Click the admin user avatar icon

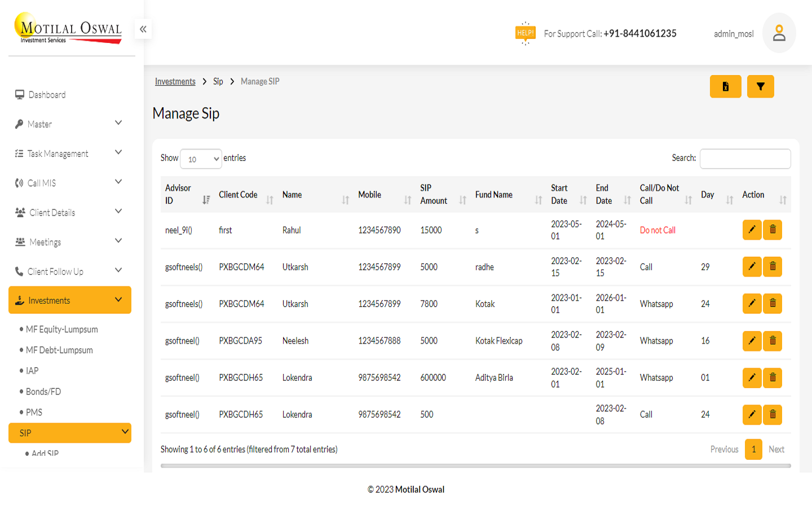click(779, 33)
